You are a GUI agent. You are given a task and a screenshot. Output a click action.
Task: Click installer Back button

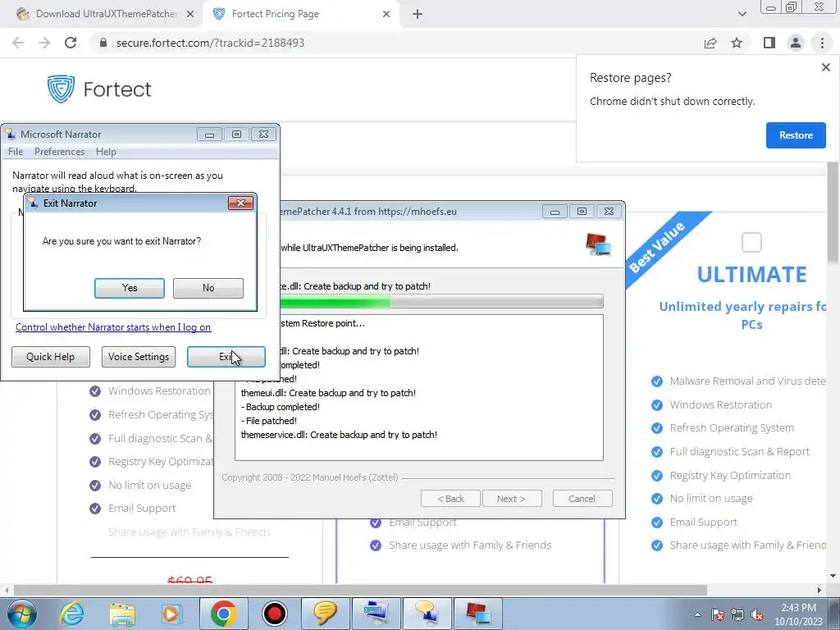[x=450, y=499]
